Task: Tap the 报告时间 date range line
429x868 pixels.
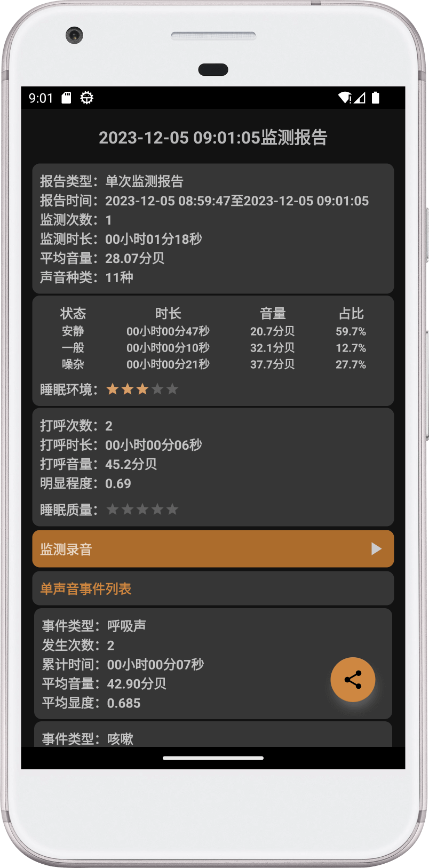Action: [x=204, y=201]
